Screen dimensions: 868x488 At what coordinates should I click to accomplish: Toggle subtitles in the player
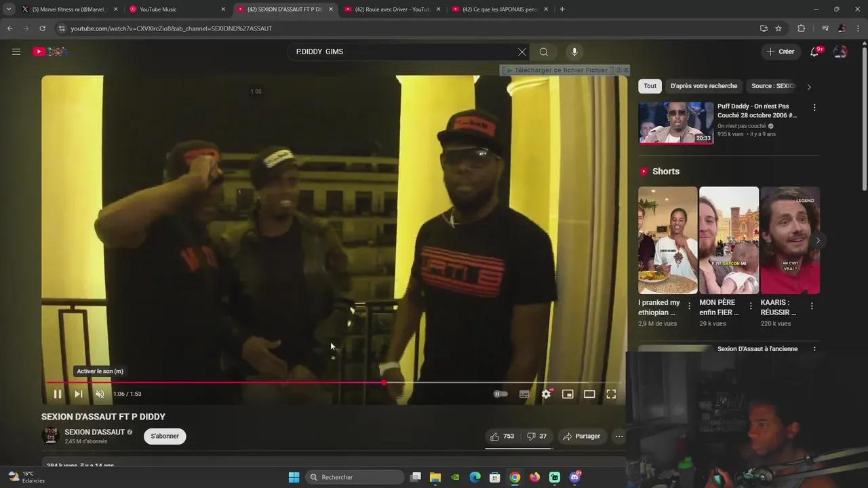coord(524,394)
